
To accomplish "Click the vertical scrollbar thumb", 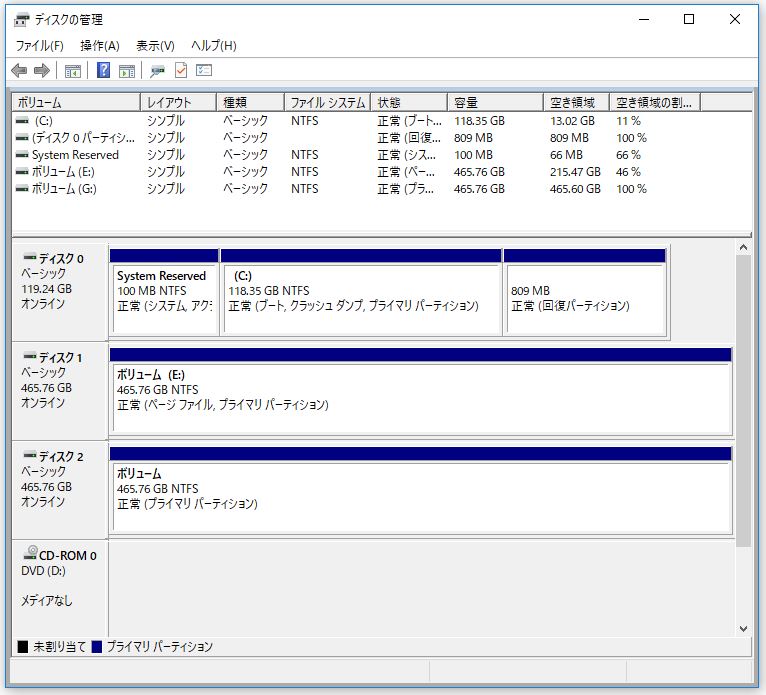I will pyautogui.click(x=743, y=400).
